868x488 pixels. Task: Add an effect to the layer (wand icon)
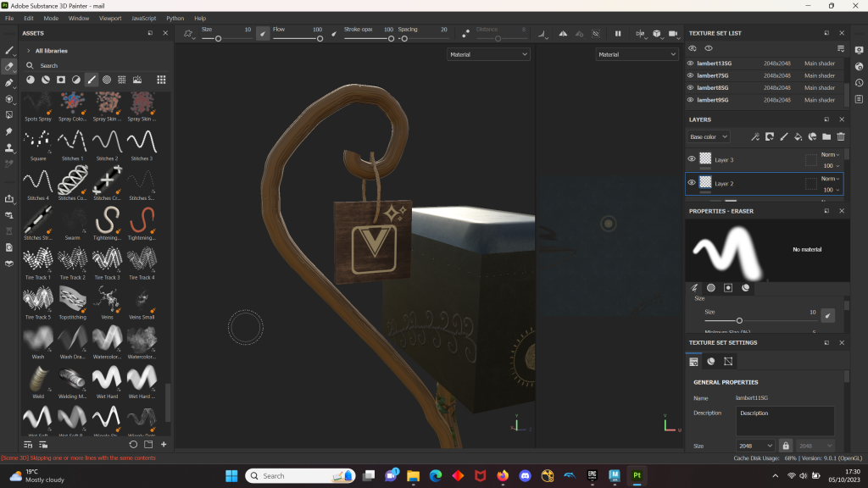click(x=755, y=136)
